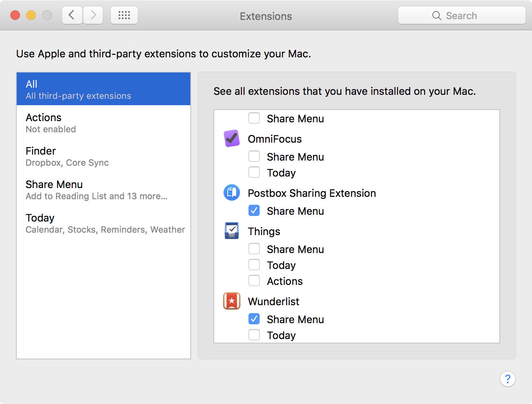Check Actions for Things

[254, 280]
